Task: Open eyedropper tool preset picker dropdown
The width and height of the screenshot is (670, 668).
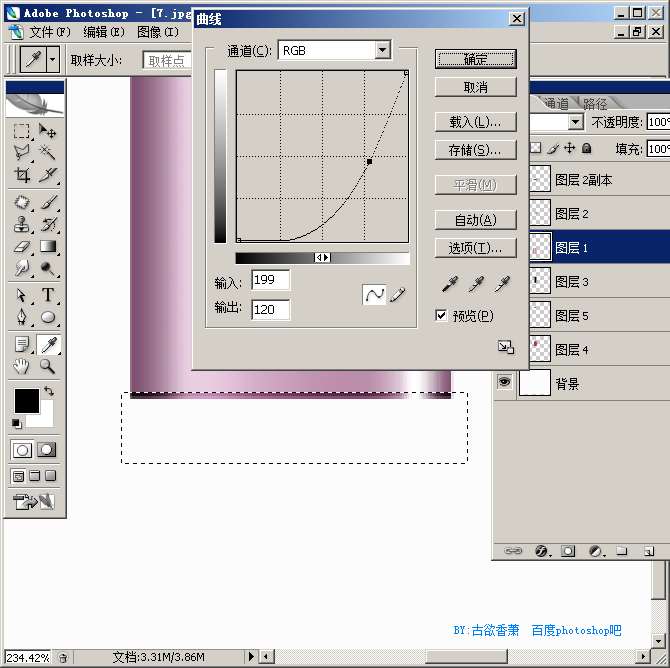Action: [x=52, y=59]
